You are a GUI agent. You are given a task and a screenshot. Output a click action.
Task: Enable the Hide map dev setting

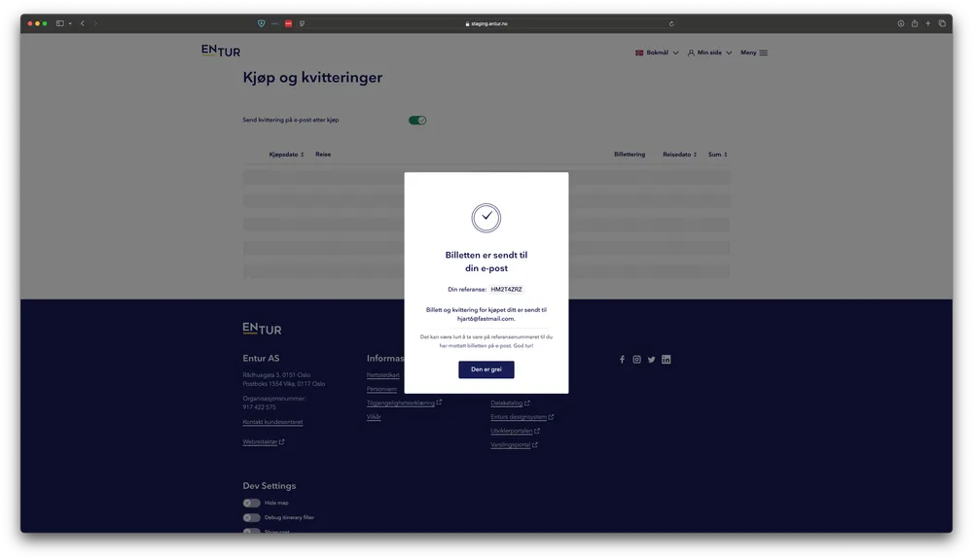252,504
